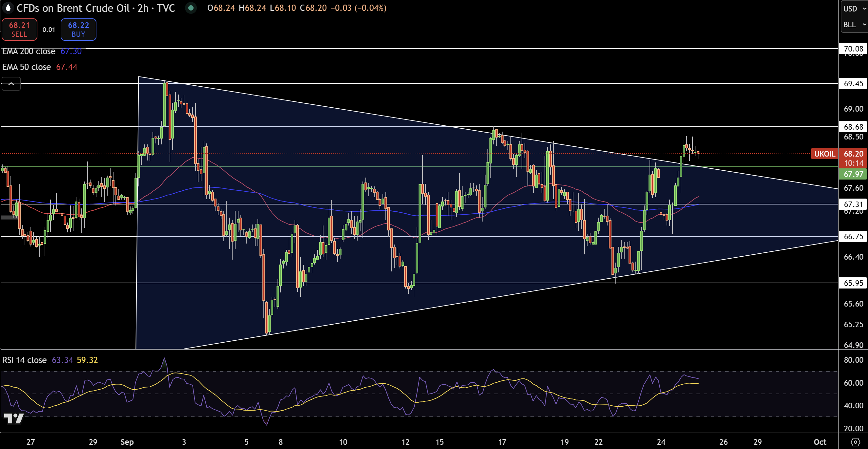The height and width of the screenshot is (449, 868).
Task: Click the UKOIL symbol price tag
Action: pos(825,154)
